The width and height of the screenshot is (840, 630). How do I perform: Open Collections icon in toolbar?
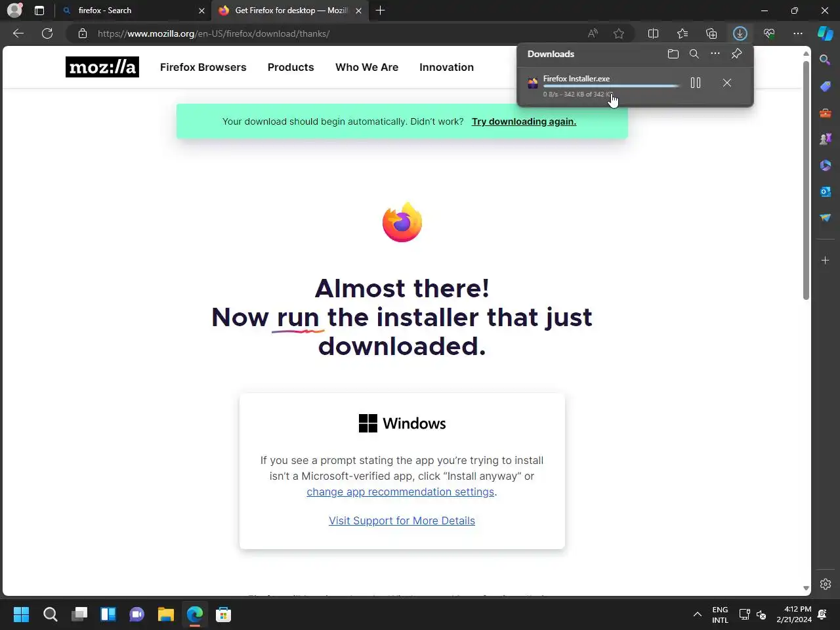point(711,33)
